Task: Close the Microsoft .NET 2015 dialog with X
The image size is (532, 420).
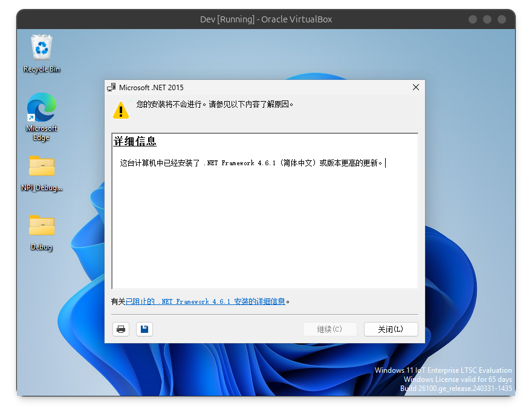Action: [416, 87]
